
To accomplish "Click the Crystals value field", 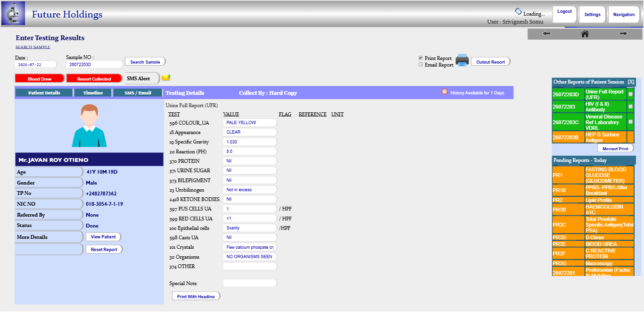I will click(250, 247).
